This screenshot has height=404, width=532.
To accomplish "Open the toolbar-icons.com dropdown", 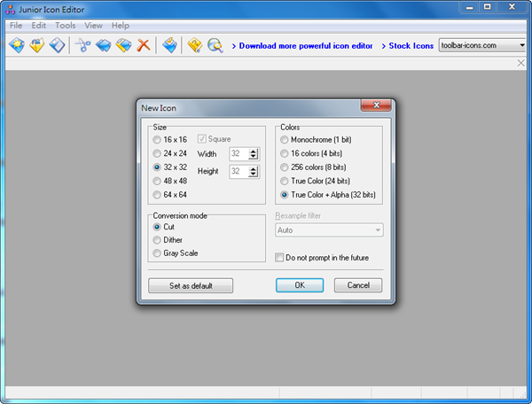I will 482,45.
